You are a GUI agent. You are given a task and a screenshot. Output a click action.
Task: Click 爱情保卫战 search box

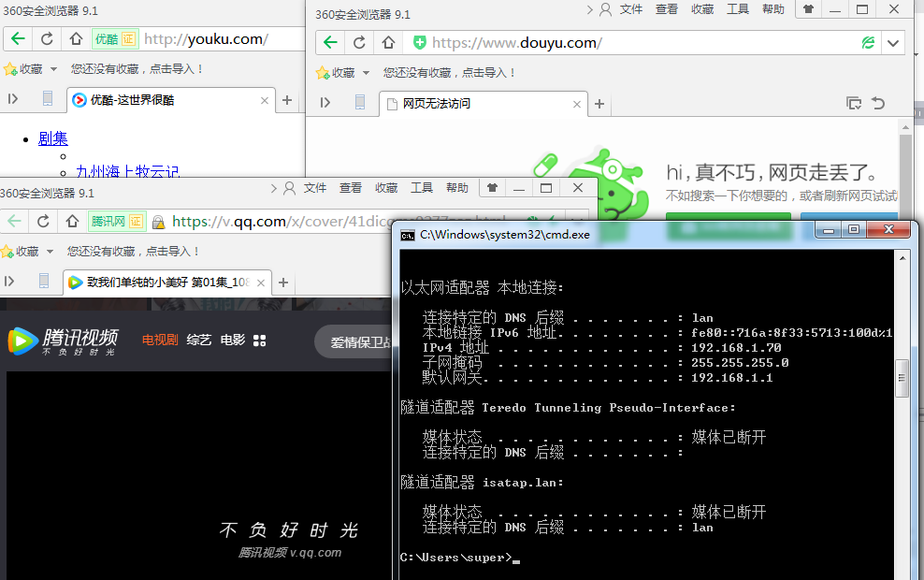pos(354,341)
